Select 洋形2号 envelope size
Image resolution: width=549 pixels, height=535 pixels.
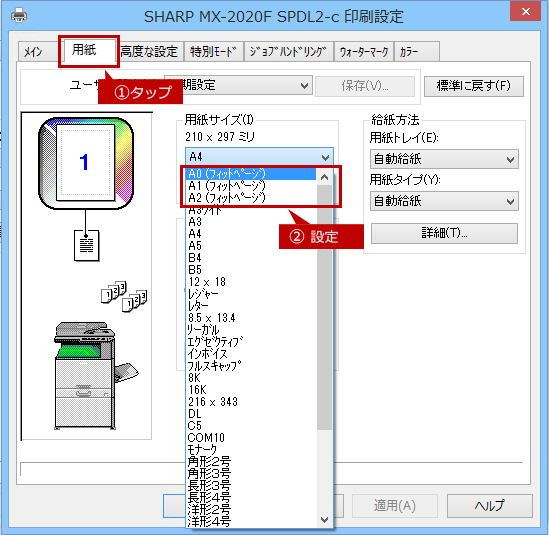point(251,509)
